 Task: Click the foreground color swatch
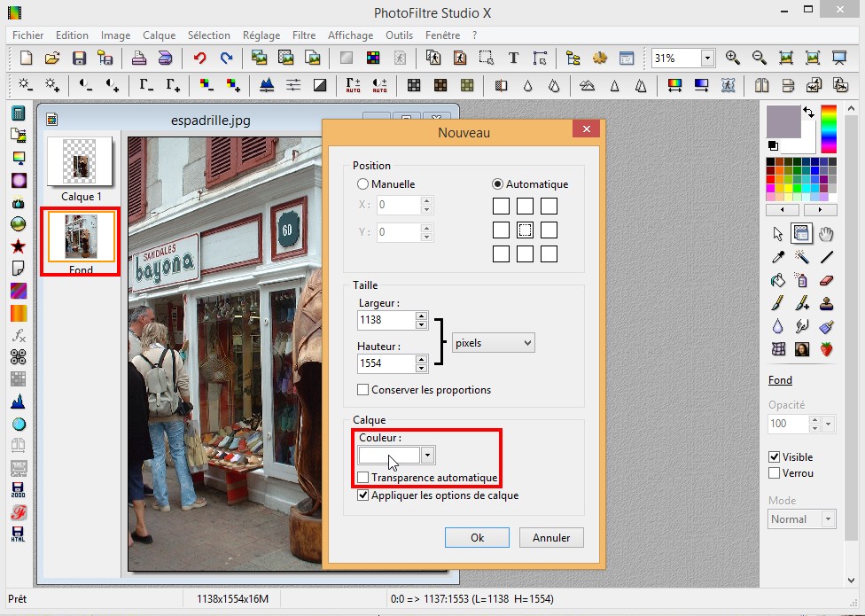[783, 121]
